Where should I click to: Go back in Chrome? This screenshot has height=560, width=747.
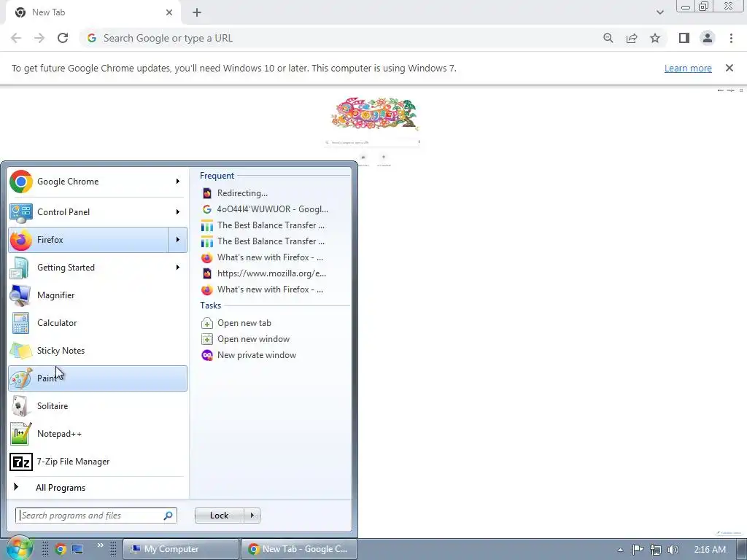click(16, 38)
